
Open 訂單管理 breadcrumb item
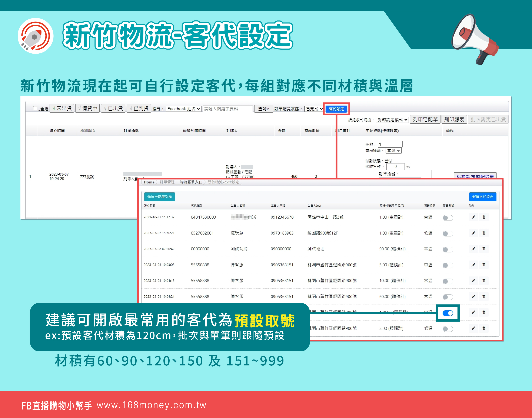(x=167, y=182)
